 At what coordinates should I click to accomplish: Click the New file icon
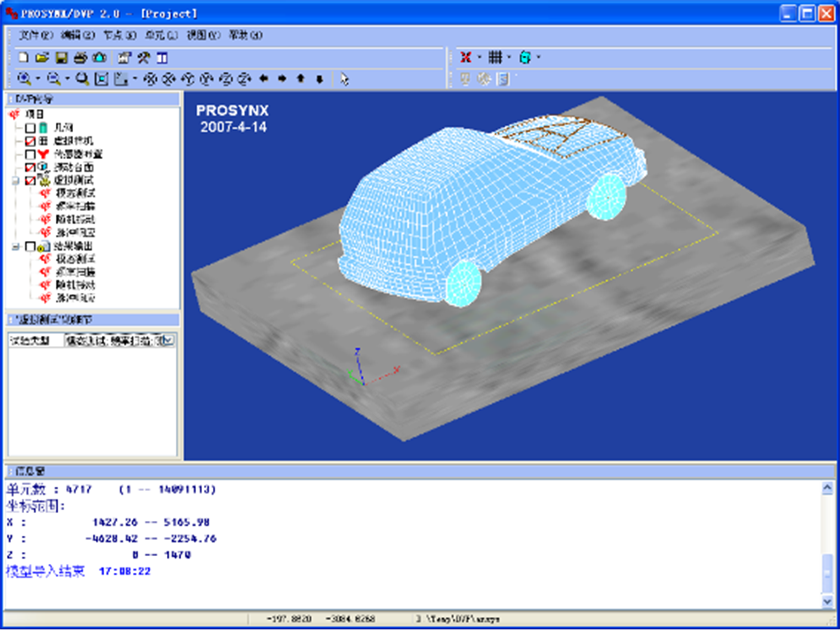[23, 57]
